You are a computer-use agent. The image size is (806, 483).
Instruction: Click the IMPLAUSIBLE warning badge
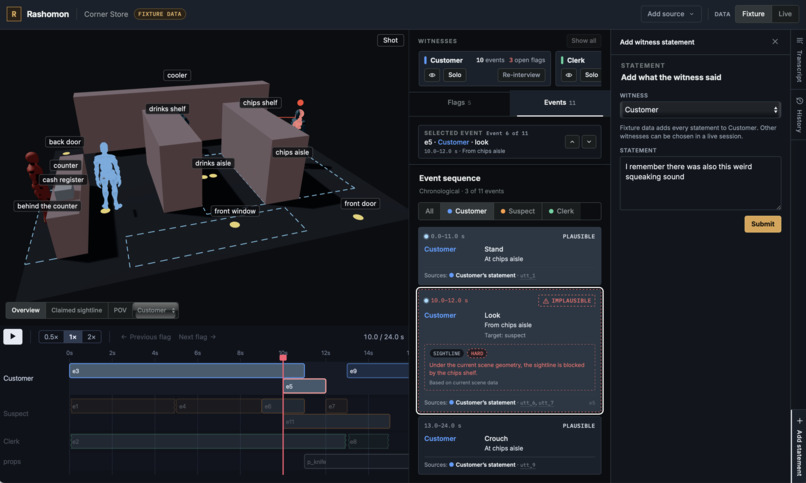pyautogui.click(x=567, y=301)
